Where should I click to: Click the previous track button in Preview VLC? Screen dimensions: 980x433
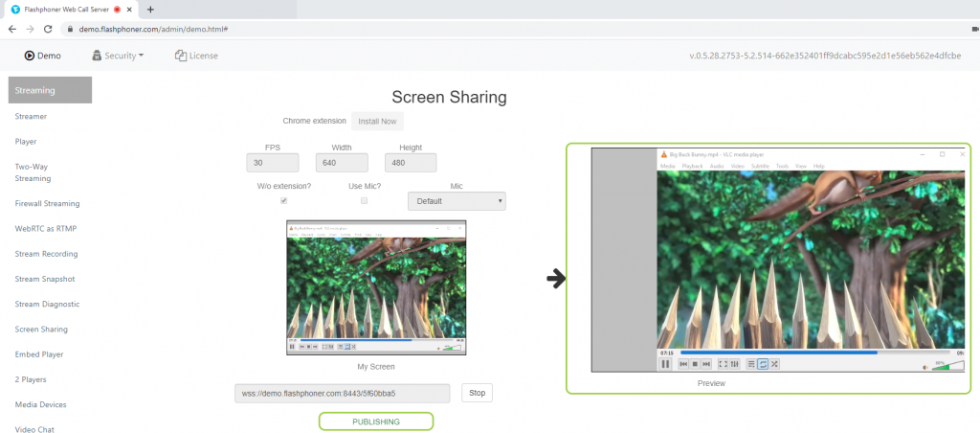[683, 363]
